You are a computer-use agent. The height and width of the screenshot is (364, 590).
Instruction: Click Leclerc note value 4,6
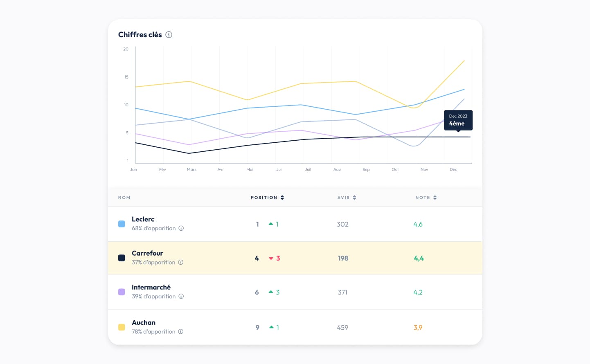[418, 224]
